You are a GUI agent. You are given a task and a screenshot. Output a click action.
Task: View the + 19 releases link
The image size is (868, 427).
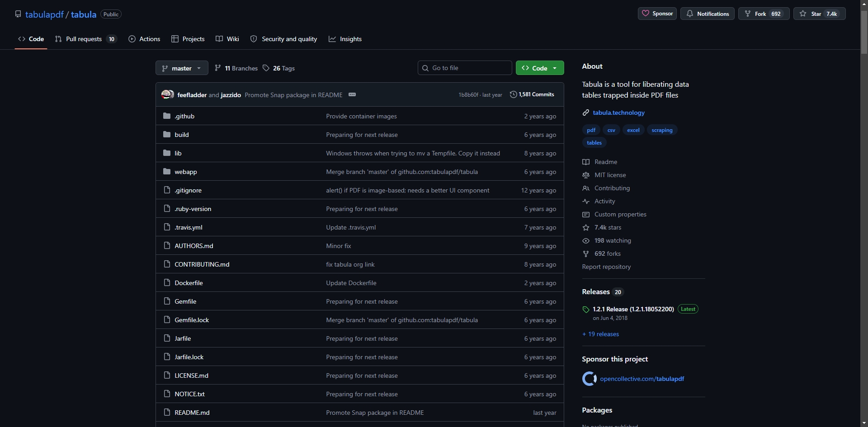pos(600,334)
